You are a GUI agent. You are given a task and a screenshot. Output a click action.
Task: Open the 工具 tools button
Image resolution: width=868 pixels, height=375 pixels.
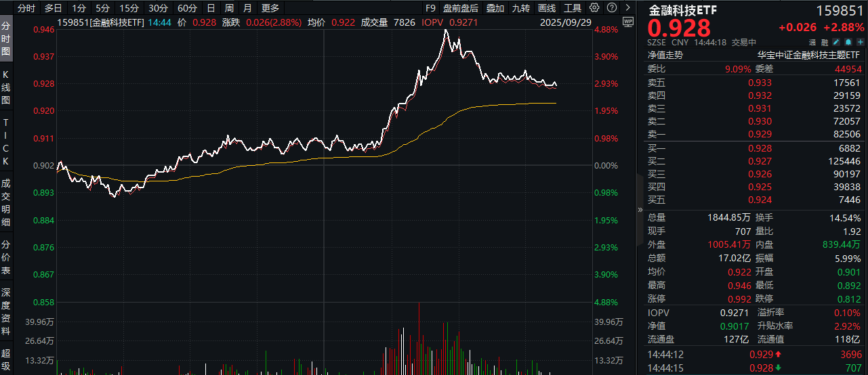573,8
